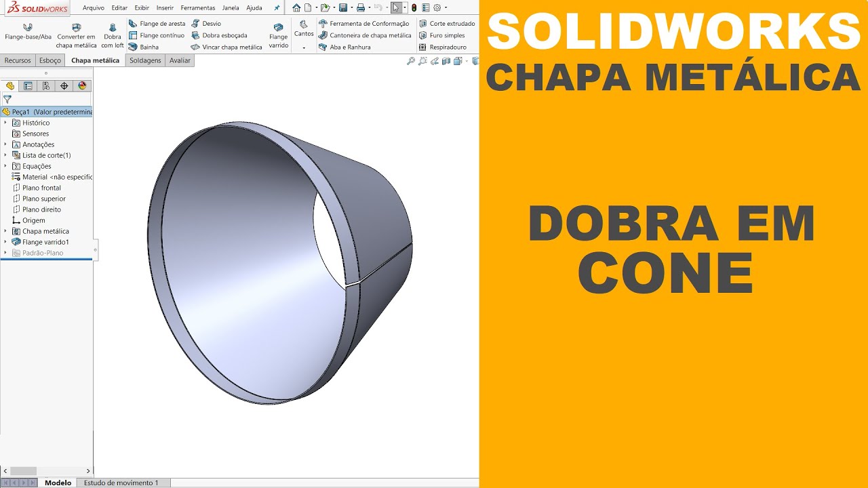Open the Inserir menu
Screen dimensions: 868x488
165,8
